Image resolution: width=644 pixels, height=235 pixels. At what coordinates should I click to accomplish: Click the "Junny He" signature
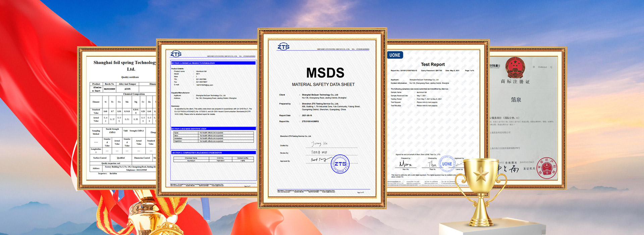pyautogui.click(x=319, y=144)
